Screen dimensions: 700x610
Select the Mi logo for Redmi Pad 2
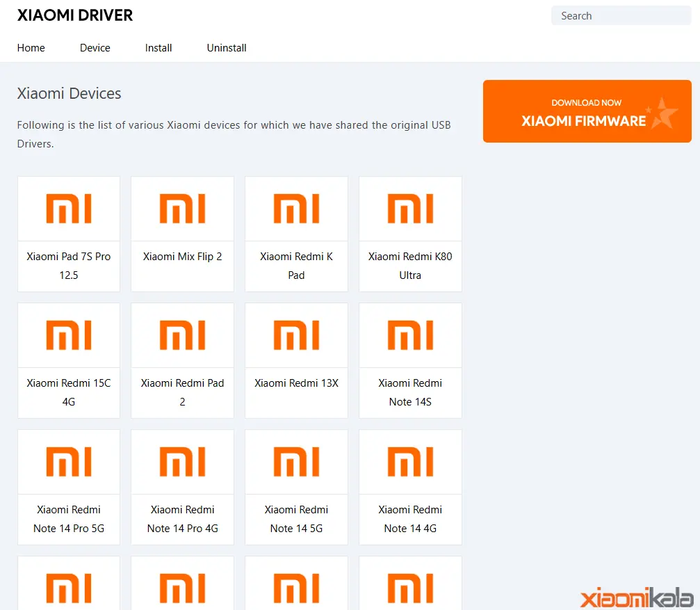182,335
